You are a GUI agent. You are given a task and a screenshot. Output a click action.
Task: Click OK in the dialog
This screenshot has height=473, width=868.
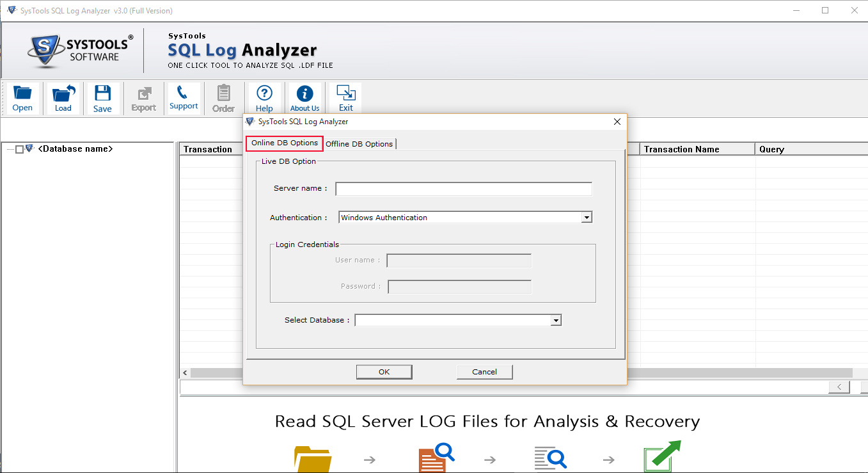click(x=384, y=372)
